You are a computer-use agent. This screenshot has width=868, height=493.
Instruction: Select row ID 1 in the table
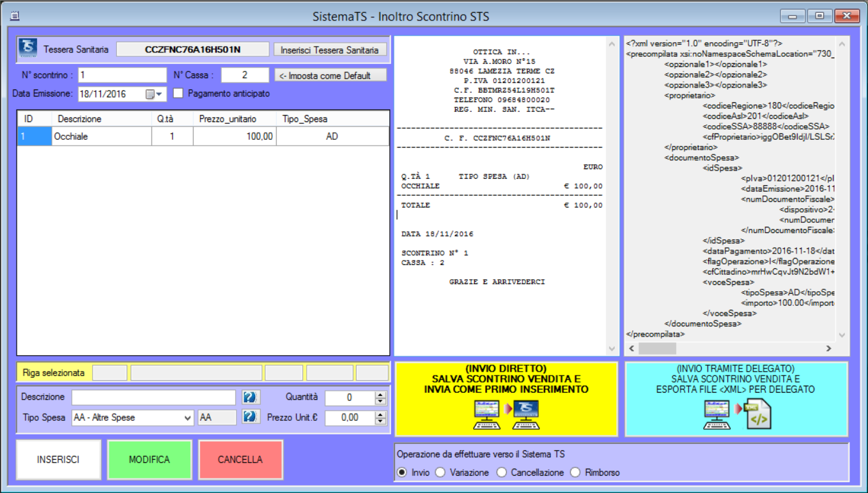tap(35, 136)
